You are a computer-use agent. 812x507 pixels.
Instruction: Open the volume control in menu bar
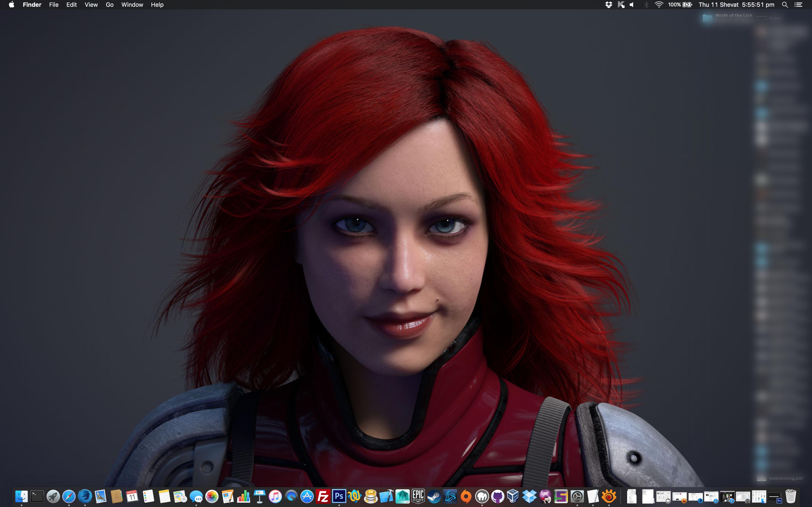[x=632, y=5]
